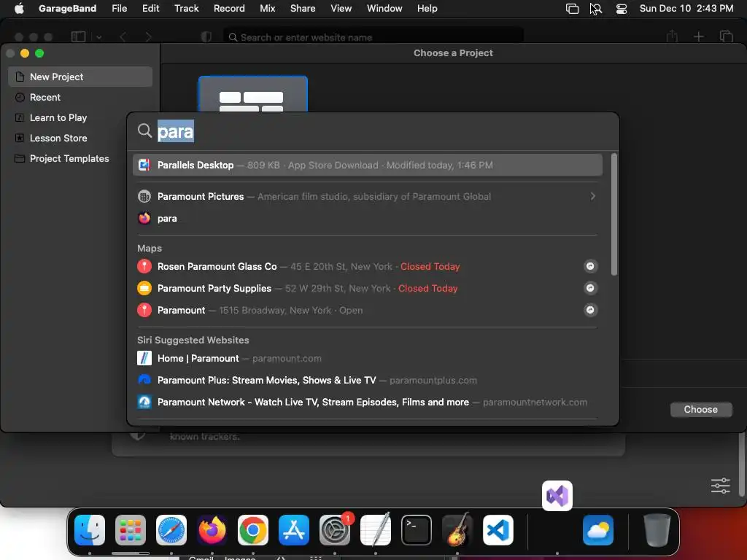The image size is (747, 560).
Task: Open GarageBand from the Dock
Action: point(457,530)
